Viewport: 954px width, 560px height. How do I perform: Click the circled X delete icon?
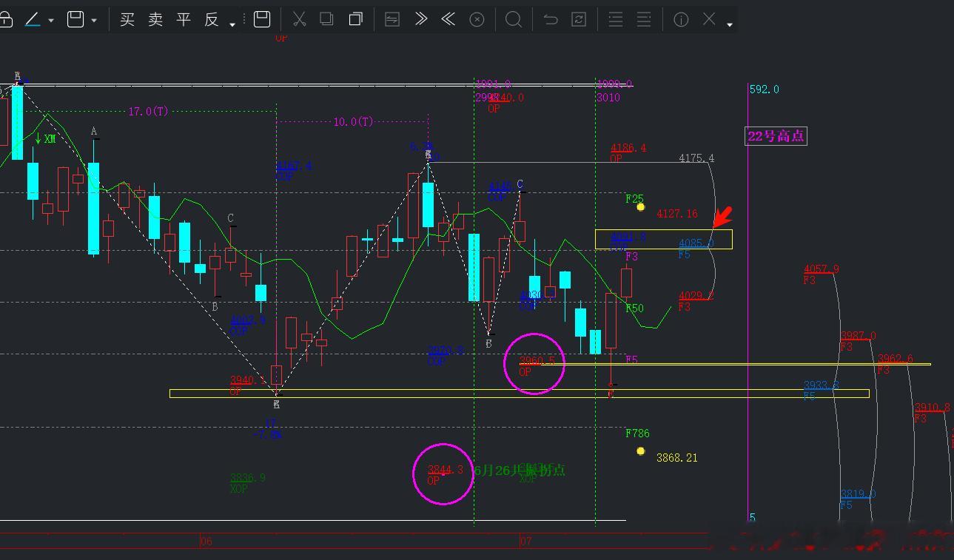click(477, 20)
